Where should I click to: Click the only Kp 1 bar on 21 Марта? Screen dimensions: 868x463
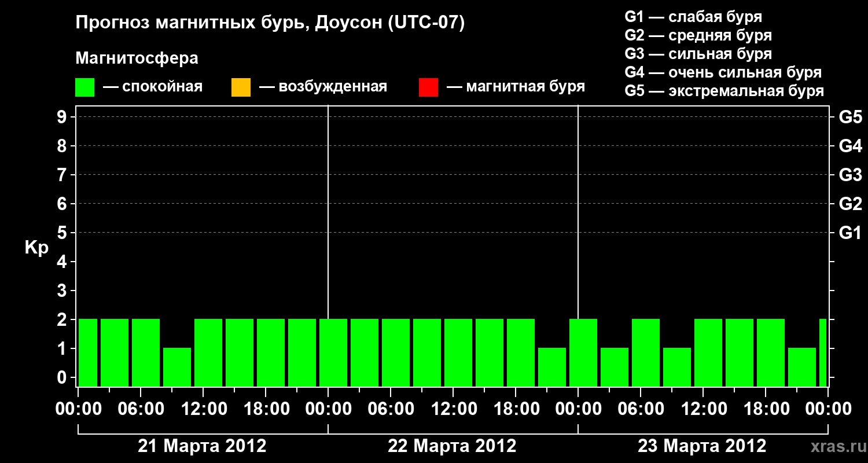click(177, 367)
